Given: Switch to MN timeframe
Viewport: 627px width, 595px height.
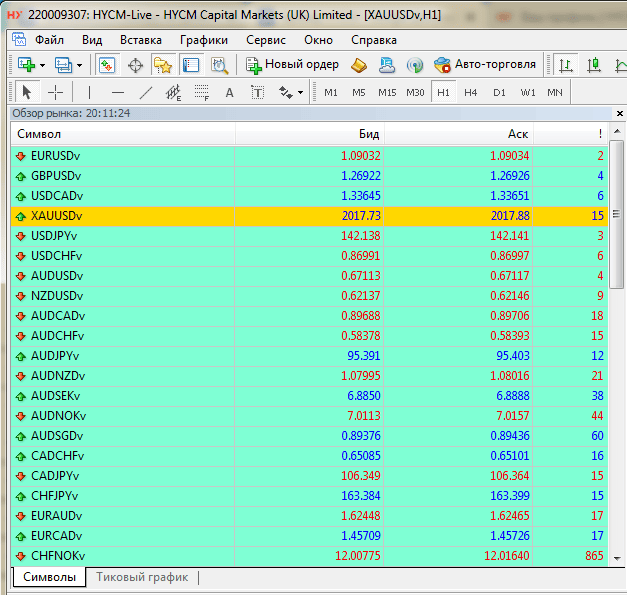Looking at the screenshot, I should point(555,92).
